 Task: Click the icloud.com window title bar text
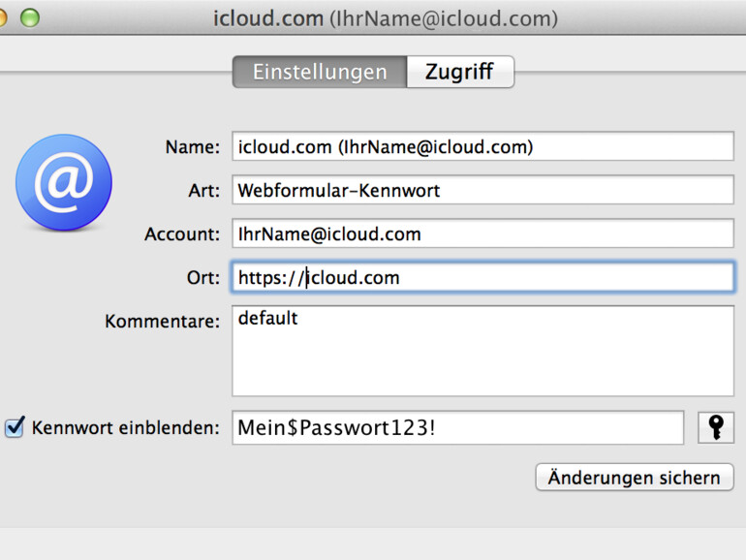(386, 18)
